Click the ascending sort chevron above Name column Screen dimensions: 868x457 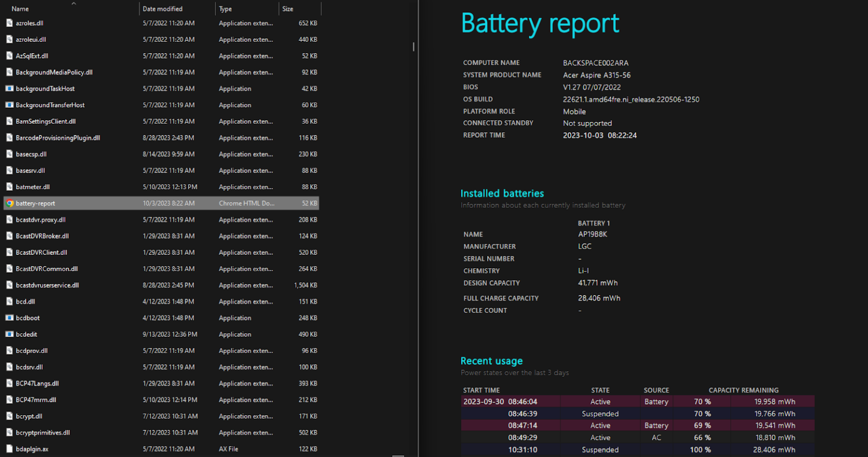coord(73,3)
